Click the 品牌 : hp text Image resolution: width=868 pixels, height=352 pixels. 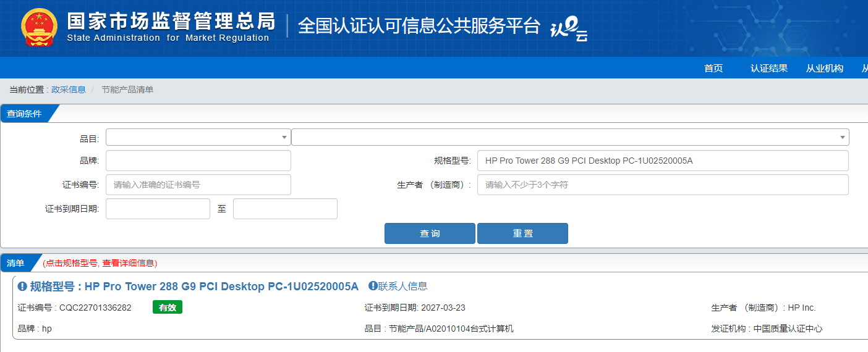pyautogui.click(x=35, y=329)
